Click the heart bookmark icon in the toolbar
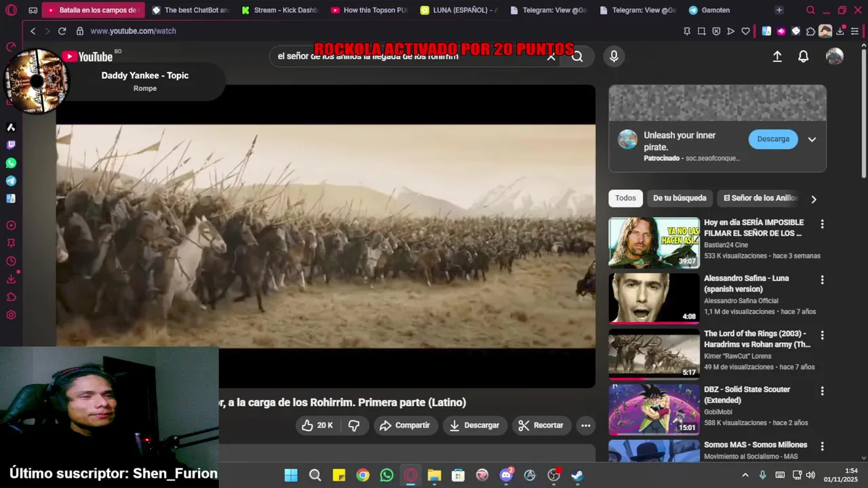The width and height of the screenshot is (868, 488). click(745, 31)
